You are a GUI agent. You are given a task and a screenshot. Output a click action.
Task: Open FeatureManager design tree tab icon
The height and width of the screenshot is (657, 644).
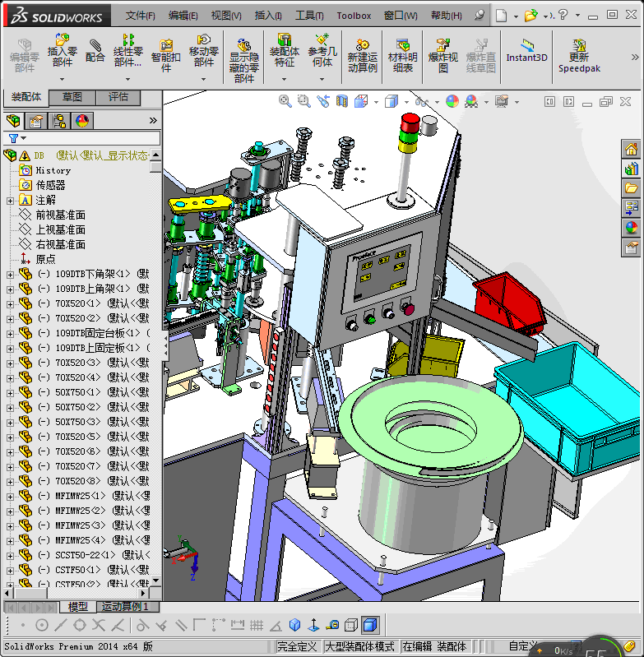(13, 121)
